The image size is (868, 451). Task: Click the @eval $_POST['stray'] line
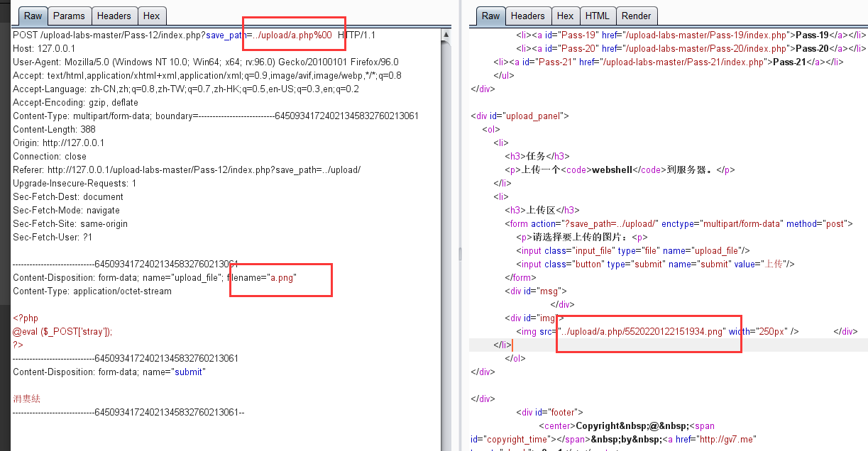(x=62, y=331)
